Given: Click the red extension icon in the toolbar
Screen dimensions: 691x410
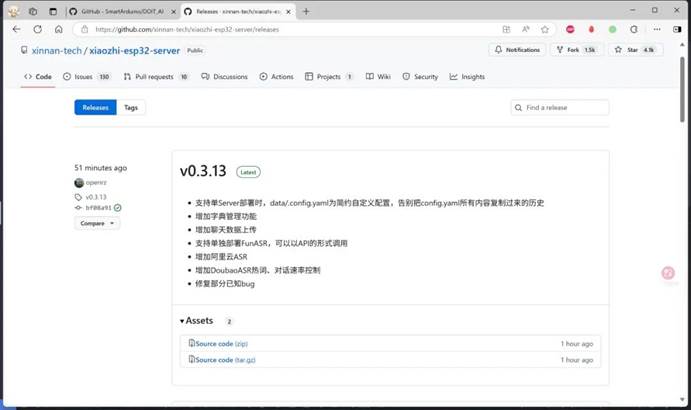Looking at the screenshot, I should [x=570, y=30].
